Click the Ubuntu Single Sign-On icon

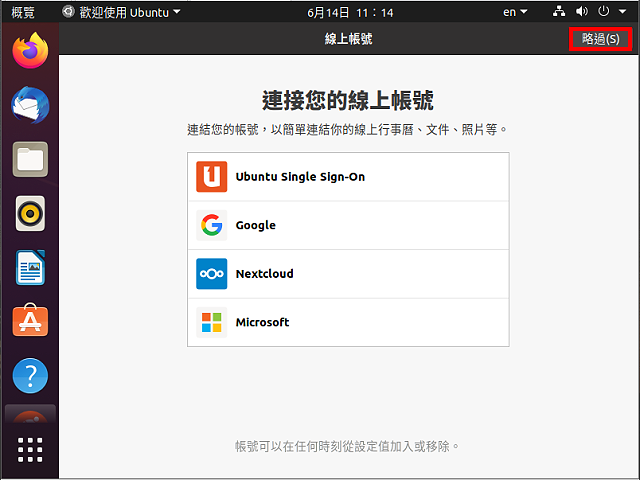tap(211, 177)
